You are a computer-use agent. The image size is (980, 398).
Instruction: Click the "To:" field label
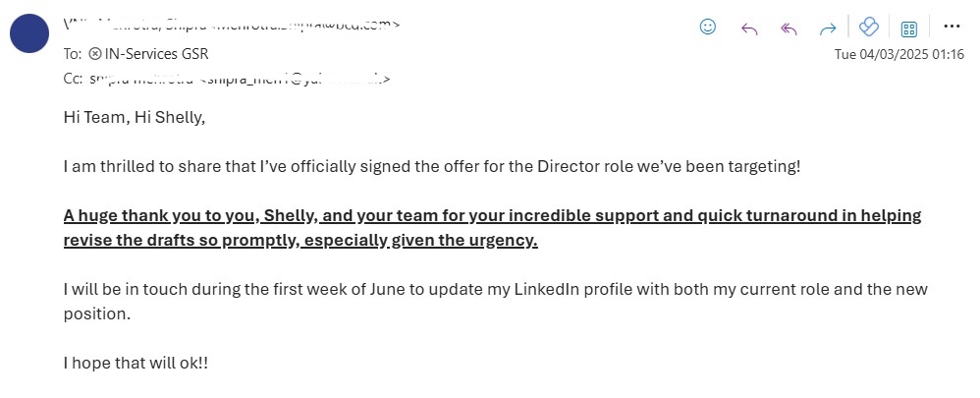(73, 54)
